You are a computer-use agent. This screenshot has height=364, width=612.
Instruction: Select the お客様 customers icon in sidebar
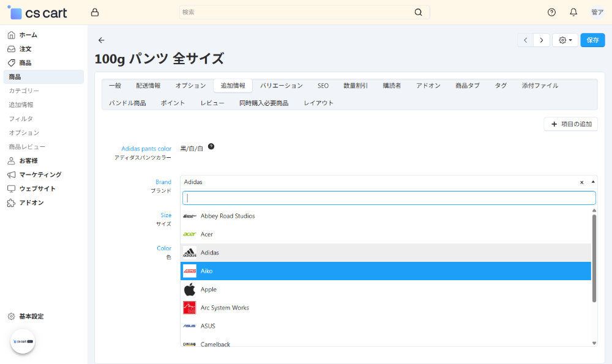(x=10, y=160)
